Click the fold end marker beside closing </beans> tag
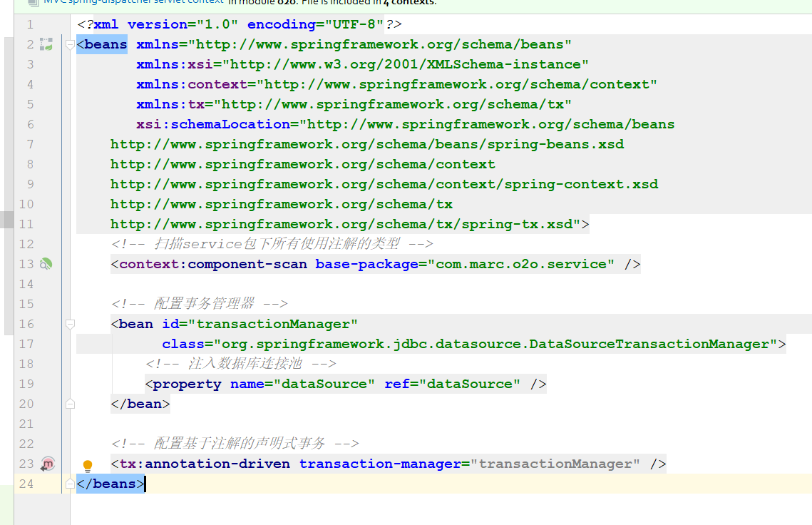Viewport: 812px width, 525px height. (71, 484)
